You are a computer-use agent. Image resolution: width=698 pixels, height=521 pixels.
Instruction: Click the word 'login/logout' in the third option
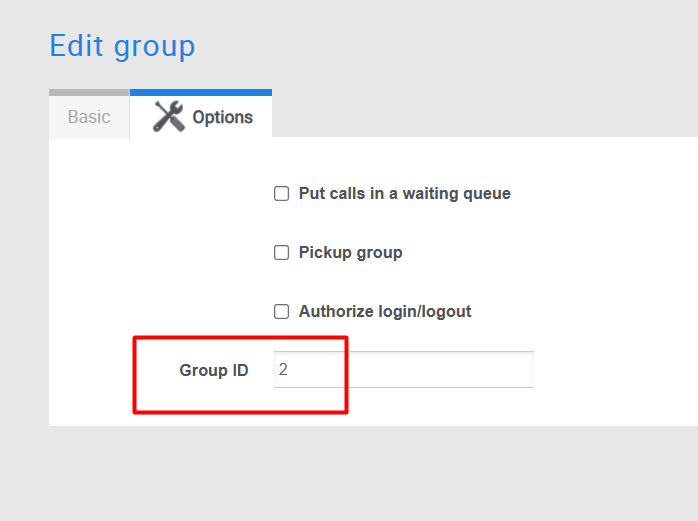425,311
